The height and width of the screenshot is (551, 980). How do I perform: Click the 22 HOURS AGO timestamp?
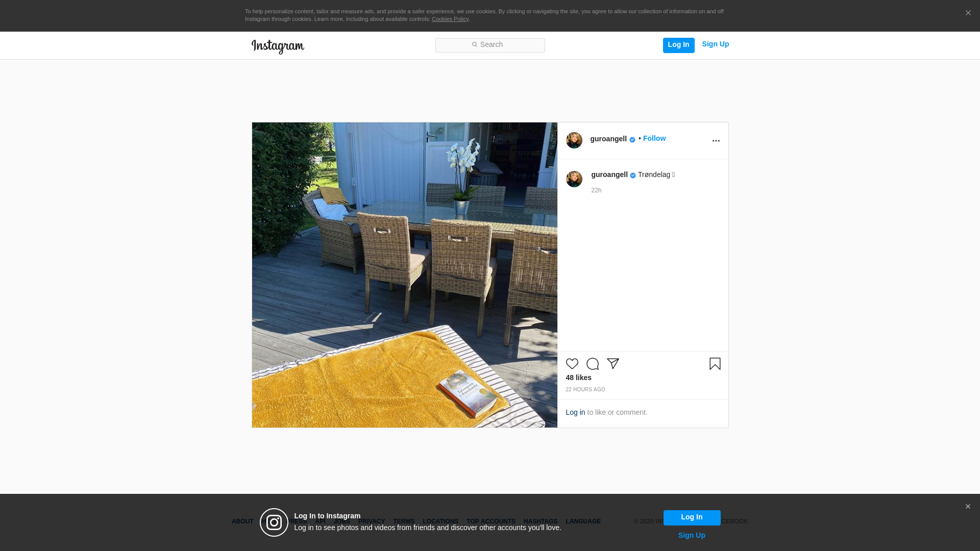[x=585, y=390]
